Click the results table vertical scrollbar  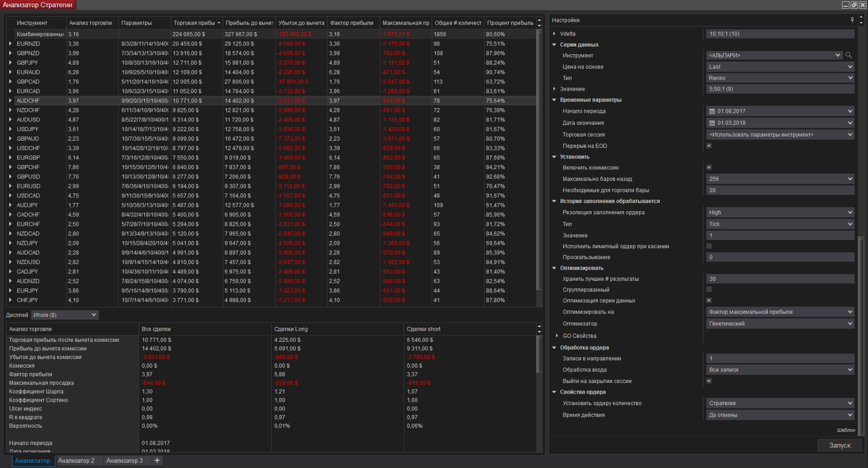[539, 158]
